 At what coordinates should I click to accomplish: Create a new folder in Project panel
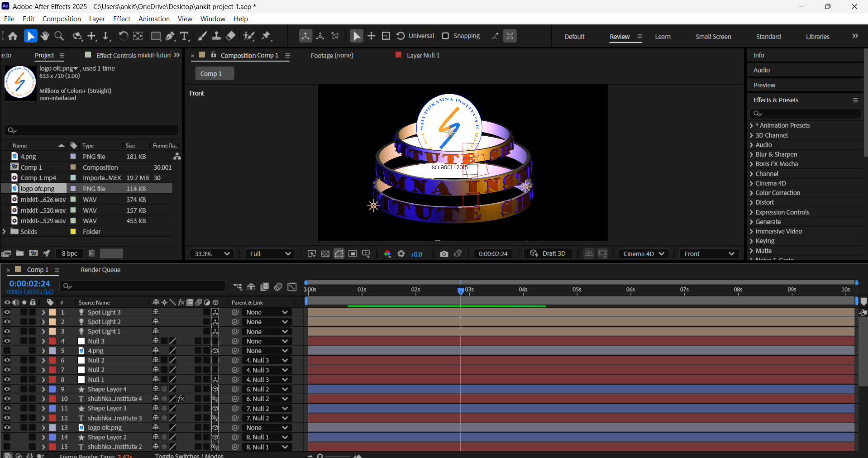pyautogui.click(x=20, y=253)
